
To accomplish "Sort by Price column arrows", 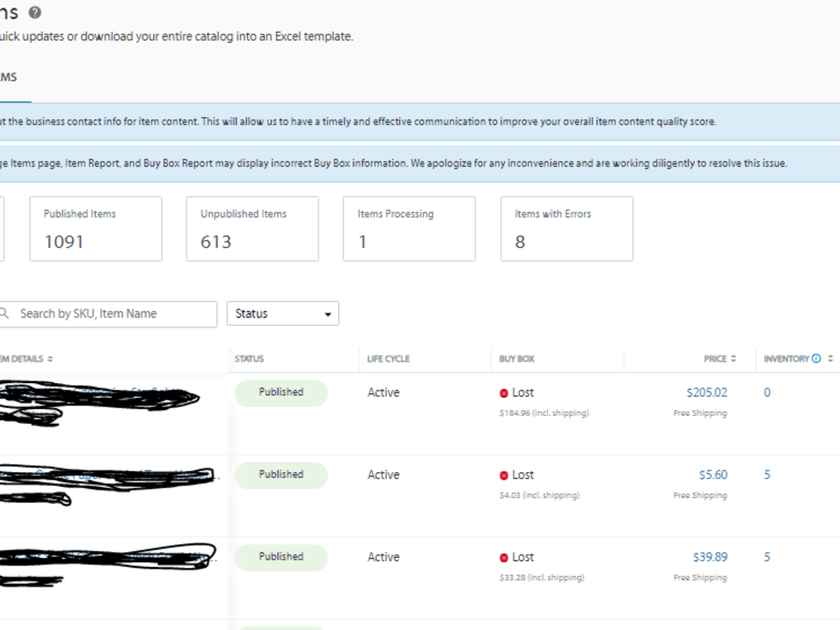I will (x=733, y=359).
